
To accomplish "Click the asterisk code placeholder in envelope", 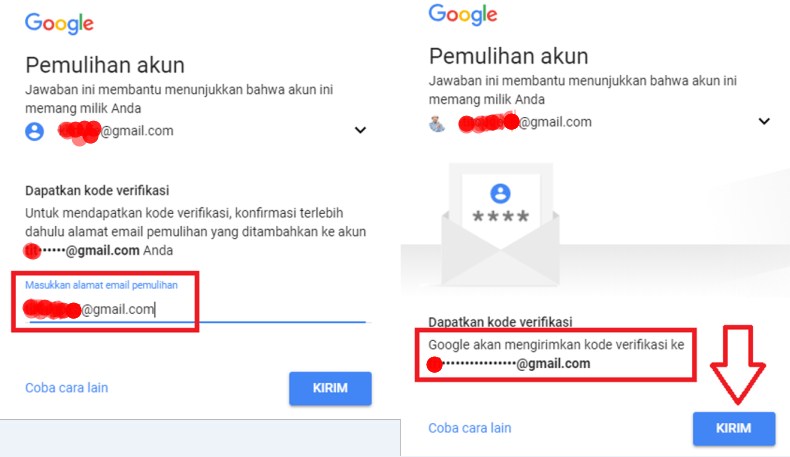I will click(500, 217).
